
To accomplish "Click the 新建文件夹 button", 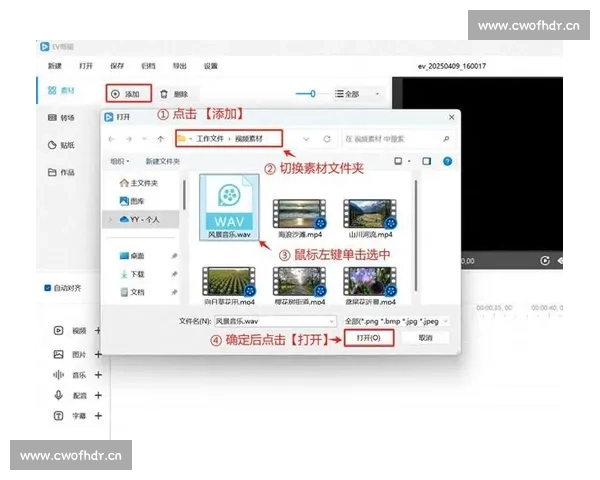I will point(163,162).
